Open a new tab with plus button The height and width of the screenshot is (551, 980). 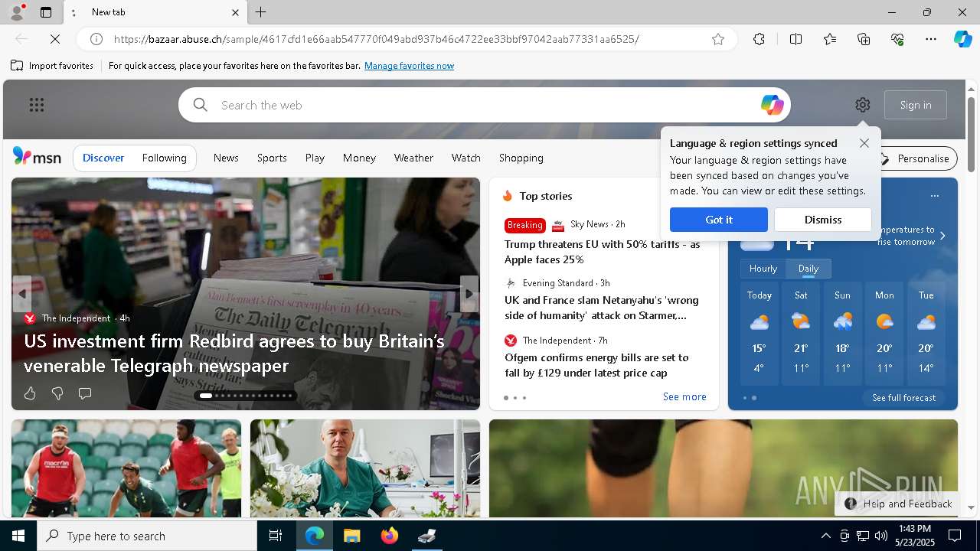point(261,12)
